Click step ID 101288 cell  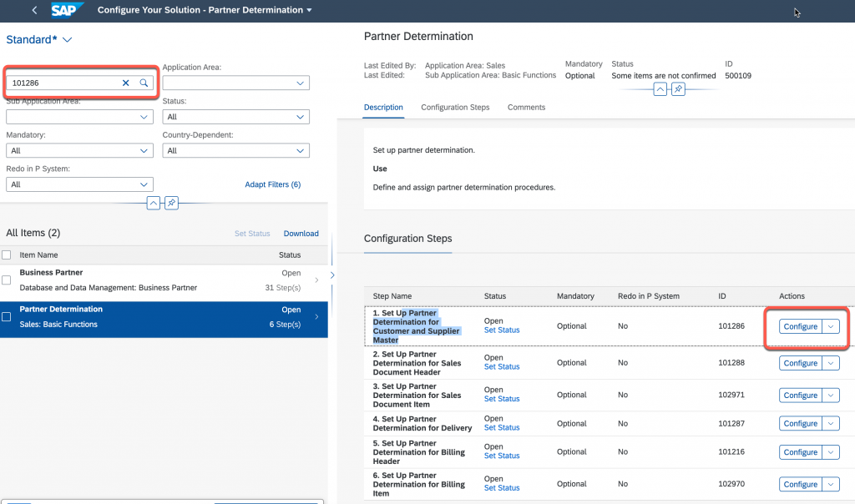point(731,362)
